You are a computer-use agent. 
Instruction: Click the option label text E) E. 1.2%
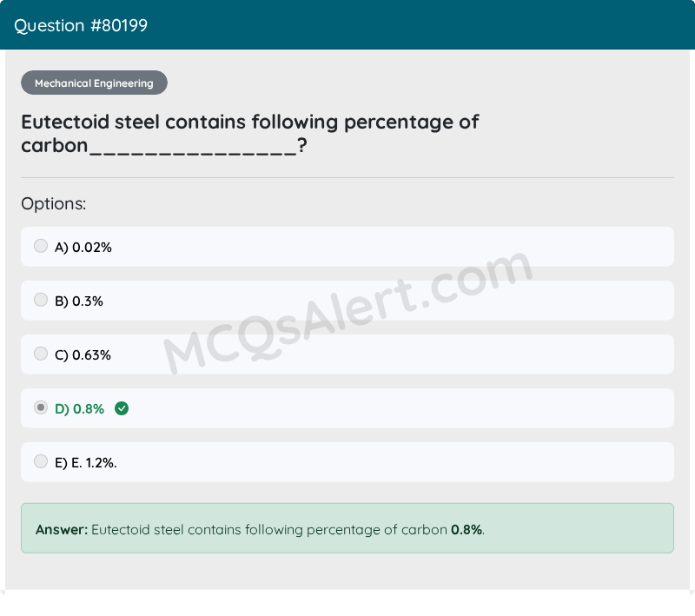coord(85,463)
